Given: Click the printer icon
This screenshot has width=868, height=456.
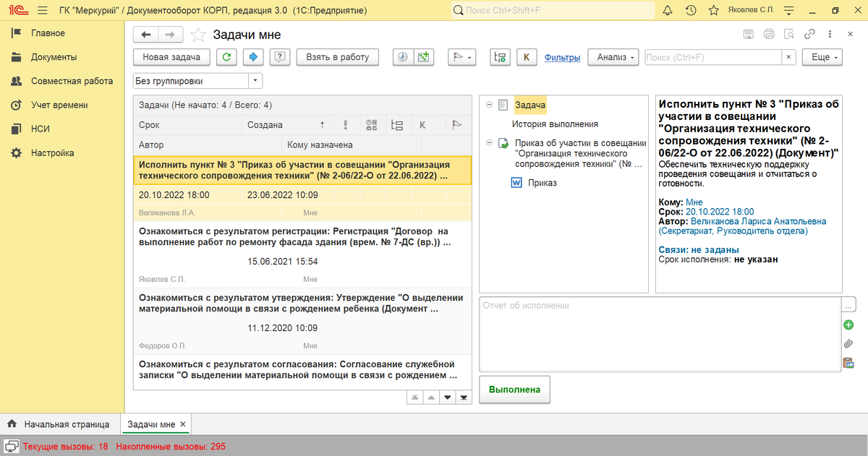Looking at the screenshot, I should pyautogui.click(x=769, y=34).
